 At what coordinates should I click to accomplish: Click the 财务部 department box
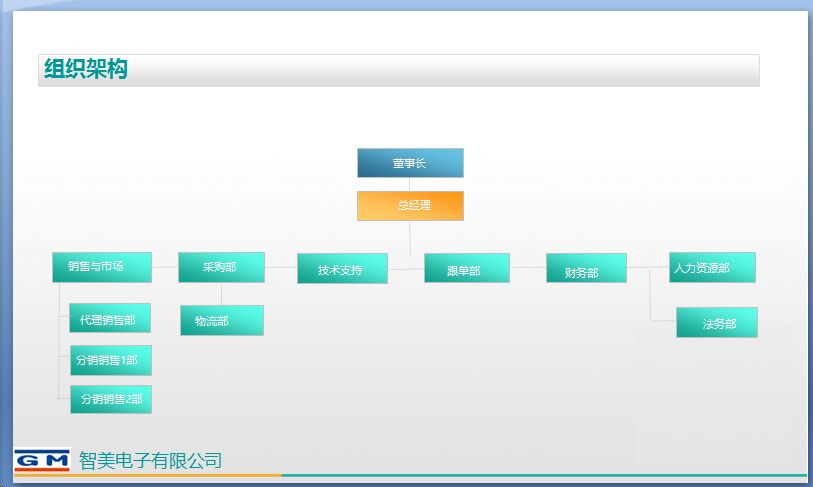[586, 269]
